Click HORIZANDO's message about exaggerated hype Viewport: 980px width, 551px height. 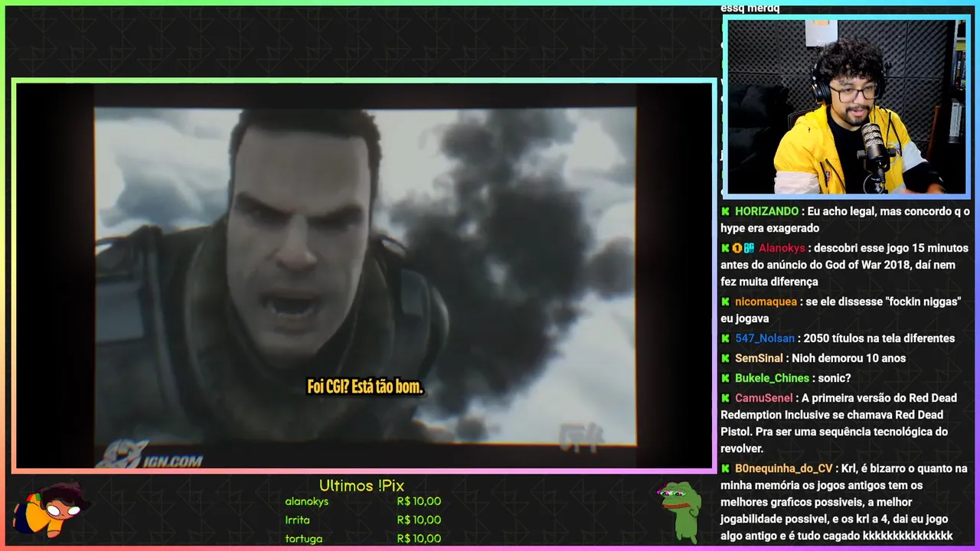click(x=845, y=220)
